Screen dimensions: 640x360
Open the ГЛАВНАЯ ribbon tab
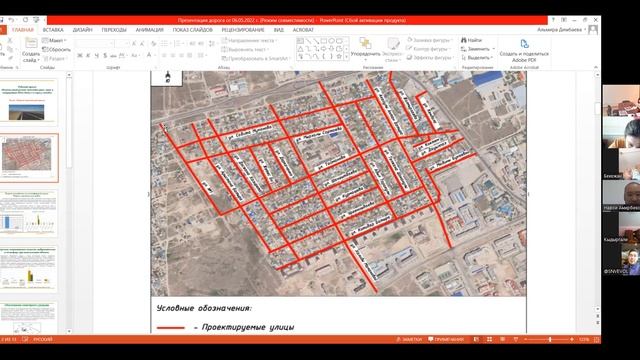point(23,30)
